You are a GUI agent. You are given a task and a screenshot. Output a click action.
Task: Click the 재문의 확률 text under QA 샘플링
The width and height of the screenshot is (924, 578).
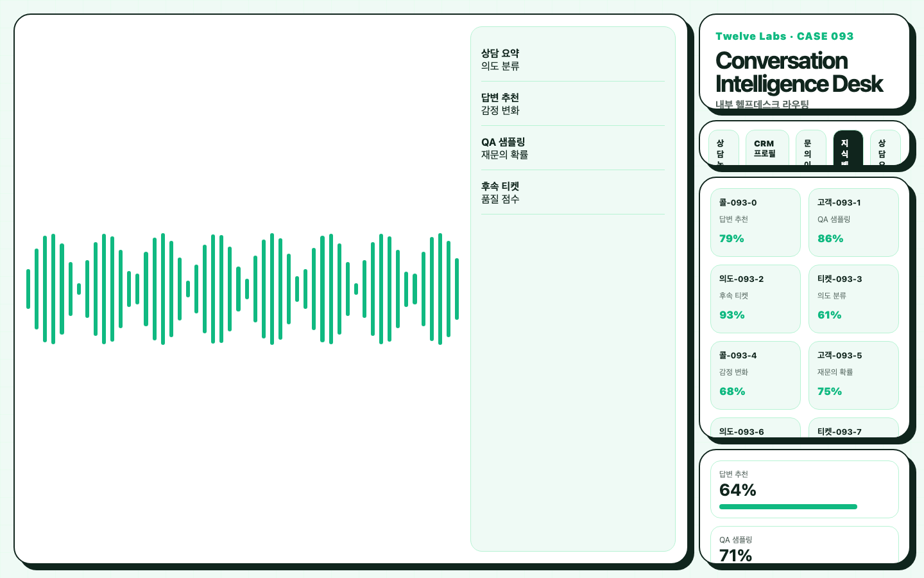(x=505, y=155)
